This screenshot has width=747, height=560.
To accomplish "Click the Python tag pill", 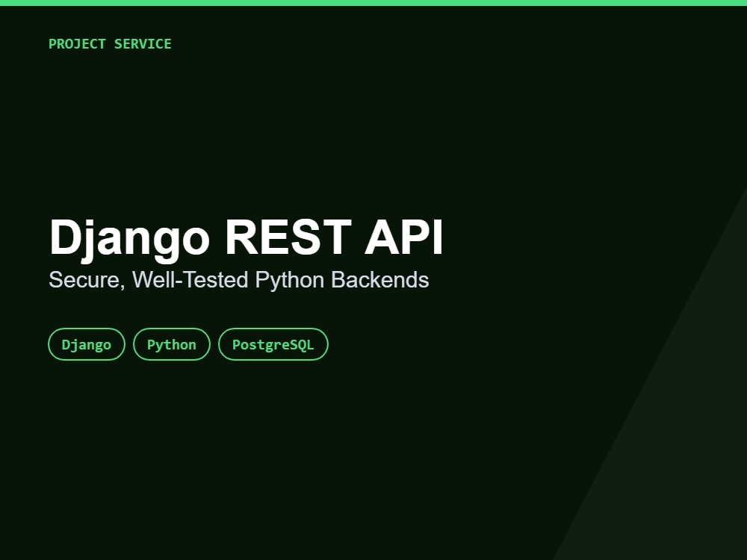I will coord(172,344).
